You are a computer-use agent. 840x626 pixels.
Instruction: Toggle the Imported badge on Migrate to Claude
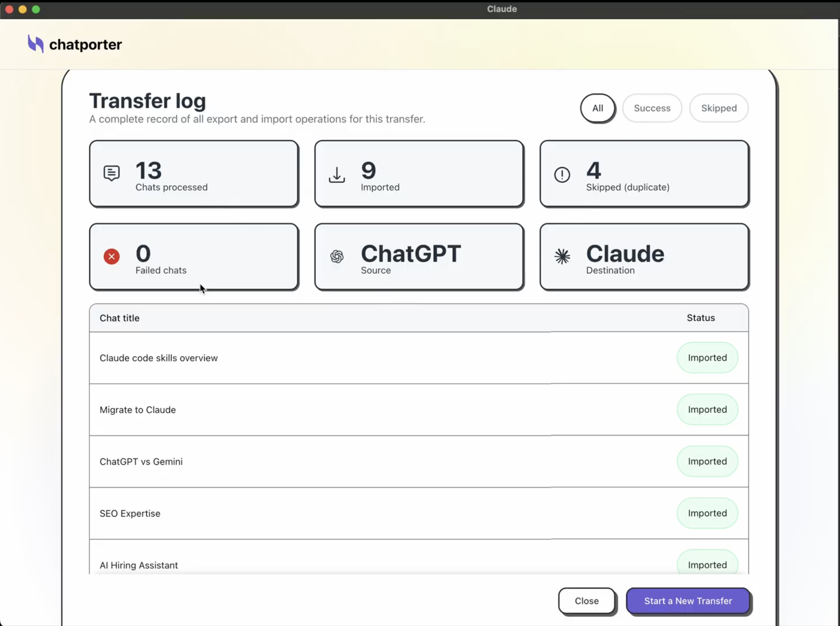coord(707,409)
